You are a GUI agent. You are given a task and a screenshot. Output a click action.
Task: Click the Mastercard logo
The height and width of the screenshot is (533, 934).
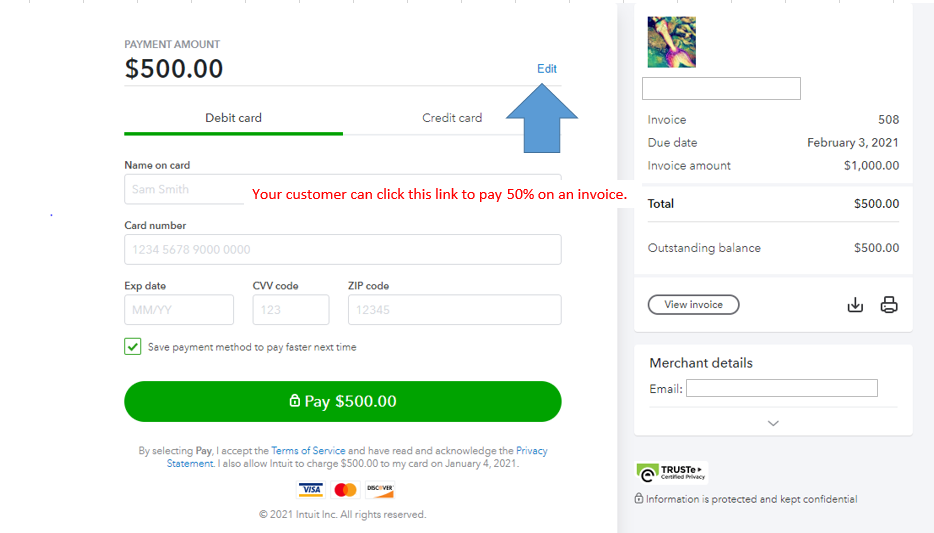pyautogui.click(x=345, y=490)
